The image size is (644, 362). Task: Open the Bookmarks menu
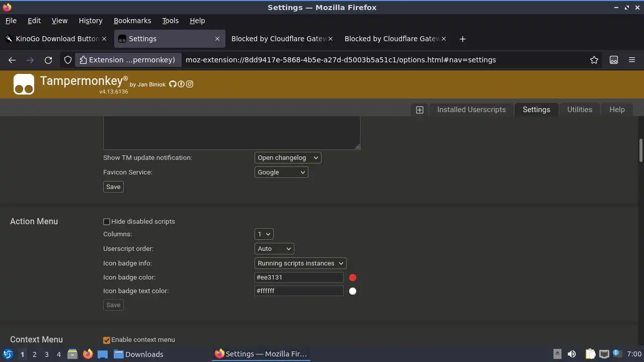tap(132, 21)
